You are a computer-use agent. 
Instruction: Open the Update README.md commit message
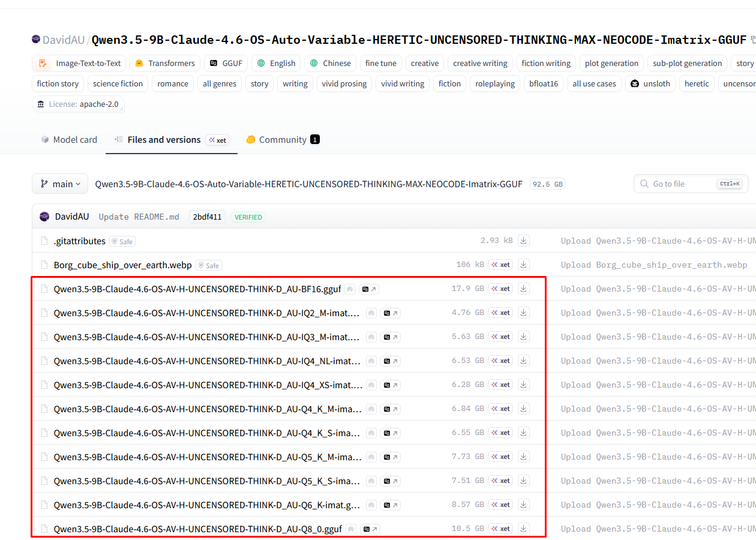coord(139,217)
